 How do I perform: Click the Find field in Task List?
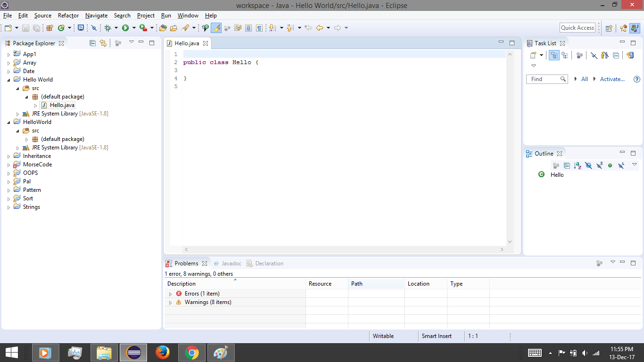coord(546,79)
